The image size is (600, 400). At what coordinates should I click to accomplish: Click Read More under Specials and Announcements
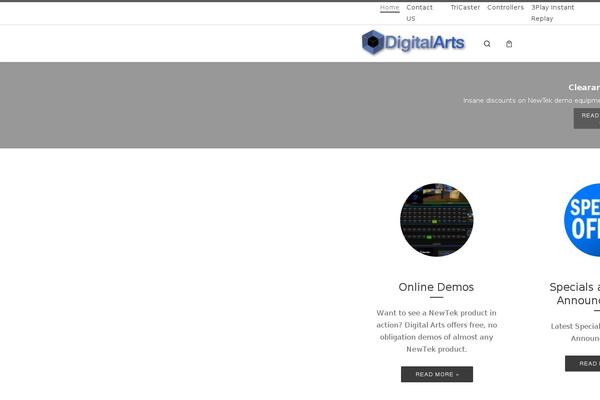point(583,363)
